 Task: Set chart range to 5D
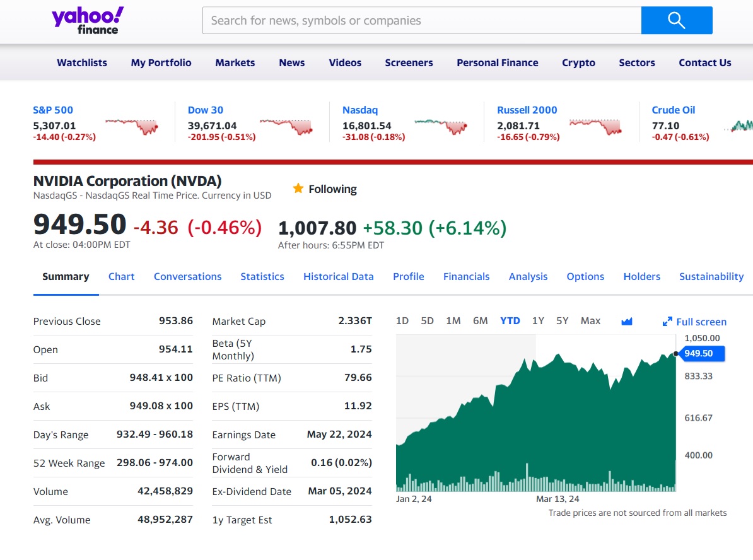pos(428,321)
